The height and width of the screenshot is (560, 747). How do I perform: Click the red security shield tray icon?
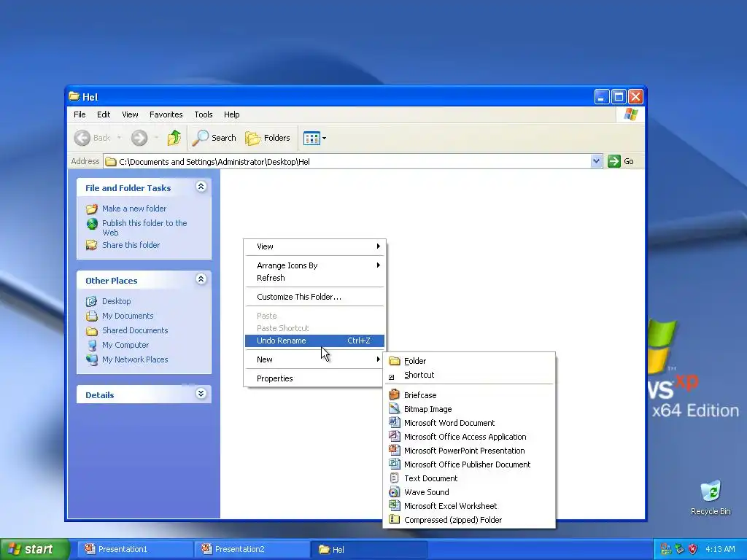(693, 549)
